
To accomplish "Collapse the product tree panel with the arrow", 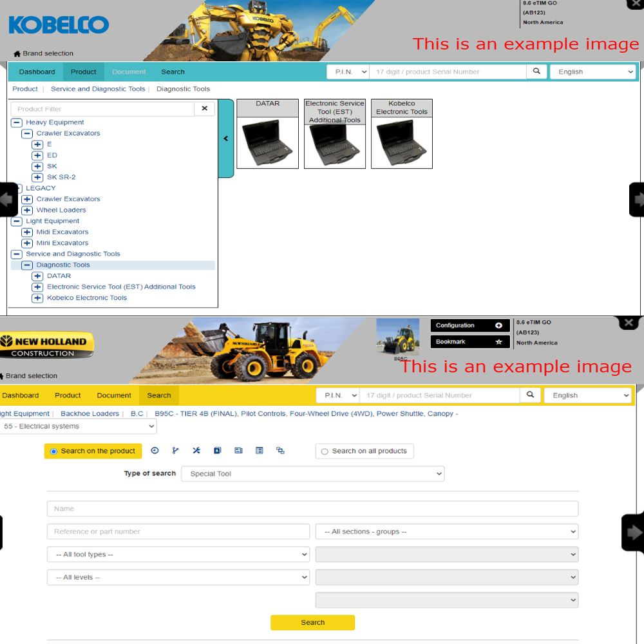I will click(x=226, y=138).
